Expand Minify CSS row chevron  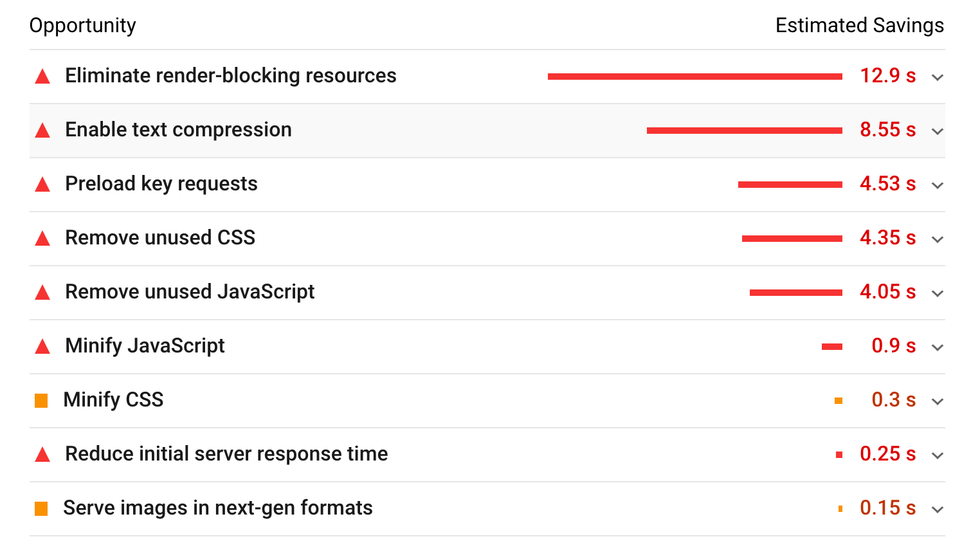pos(938,401)
